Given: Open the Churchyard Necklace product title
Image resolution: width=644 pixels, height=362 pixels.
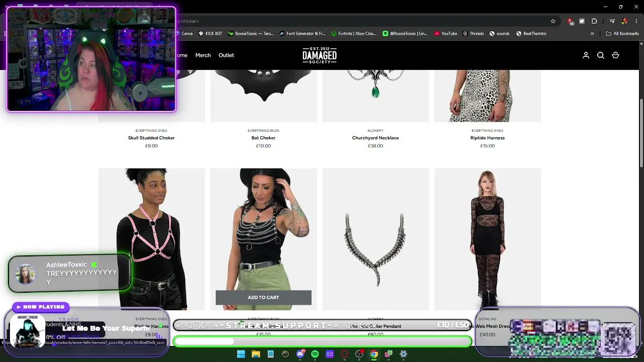Looking at the screenshot, I should [x=375, y=138].
